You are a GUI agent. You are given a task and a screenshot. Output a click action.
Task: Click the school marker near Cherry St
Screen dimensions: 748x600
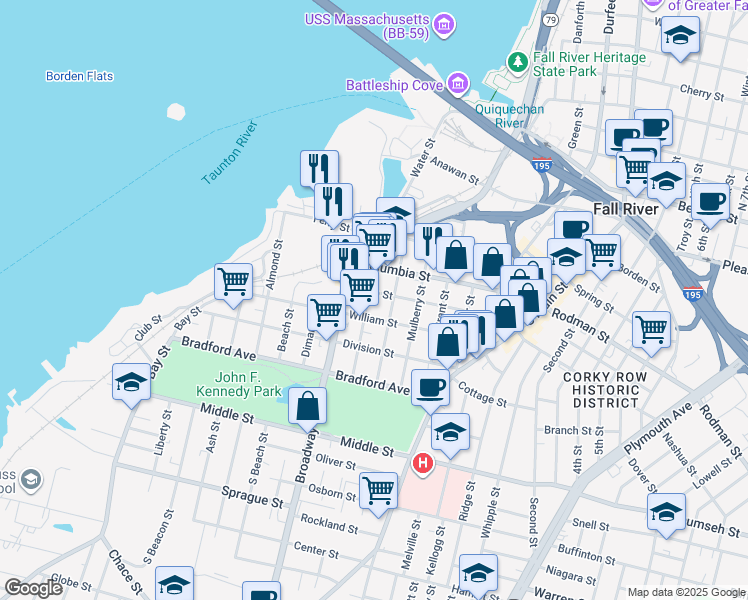(x=680, y=35)
